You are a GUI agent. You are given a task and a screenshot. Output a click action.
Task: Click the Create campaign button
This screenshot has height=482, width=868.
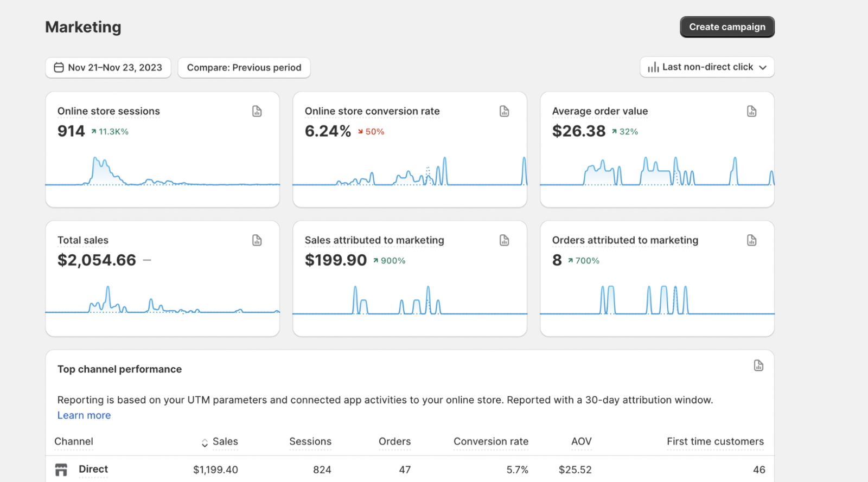pos(727,27)
